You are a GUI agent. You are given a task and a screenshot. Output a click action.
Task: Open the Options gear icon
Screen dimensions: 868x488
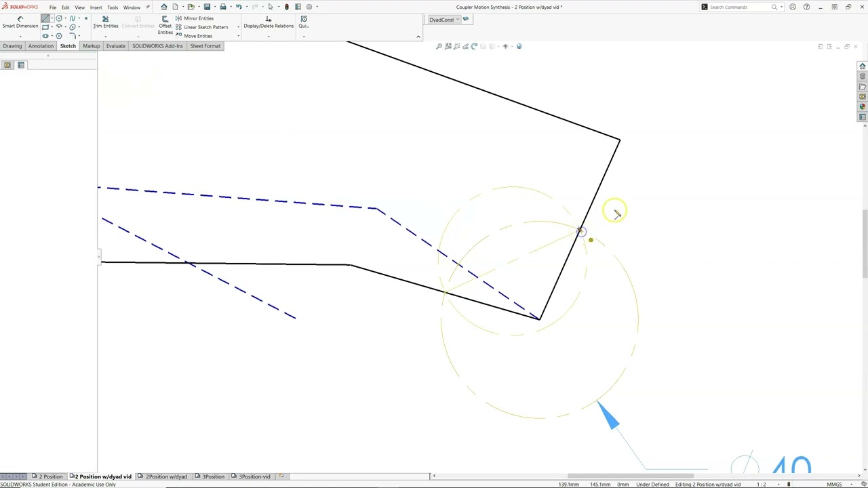click(x=309, y=7)
